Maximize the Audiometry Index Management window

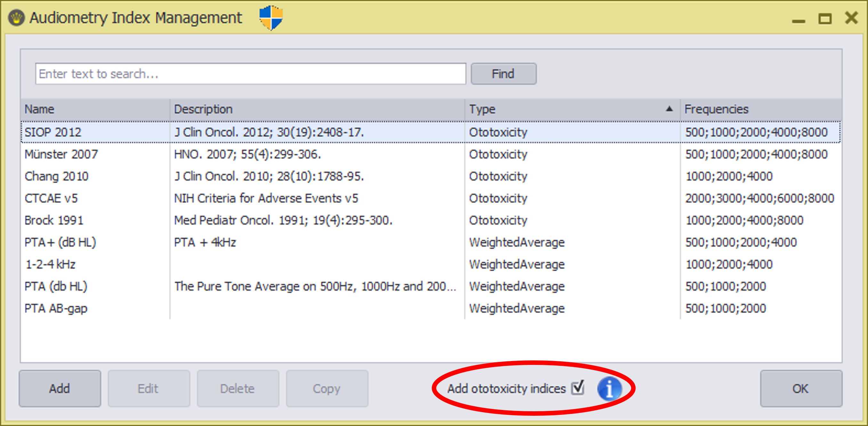(825, 19)
